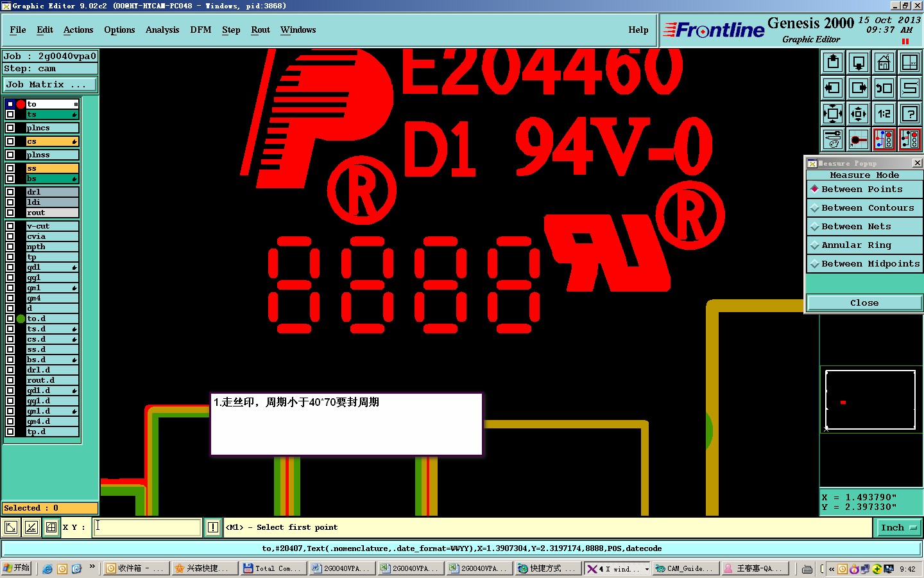Click the pan up arrow icon
924x578 pixels.
click(833, 62)
